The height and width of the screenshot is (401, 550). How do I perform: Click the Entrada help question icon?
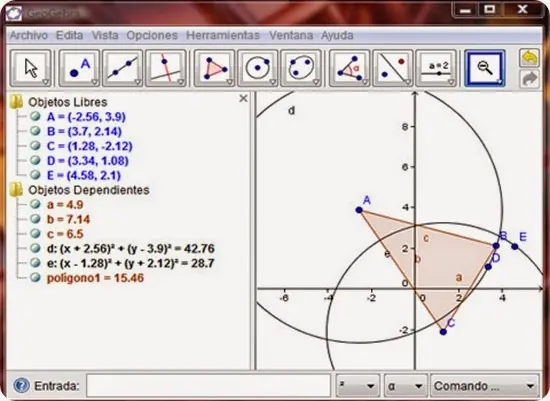[x=21, y=386]
